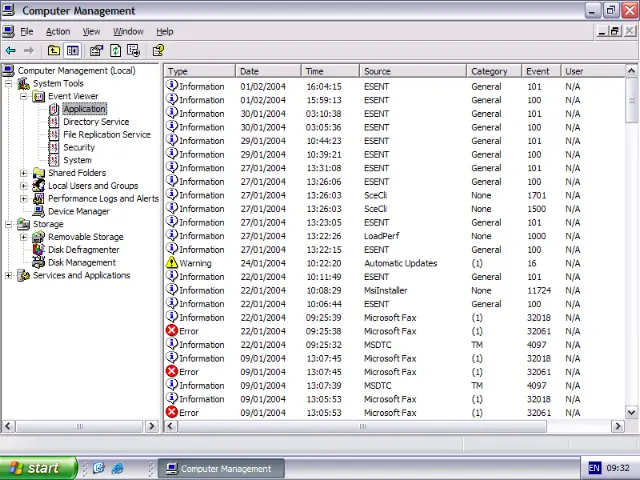Click Error icon of 13:05:53 Microsoft Fax error
The width and height of the screenshot is (640, 480).
coord(172,412)
